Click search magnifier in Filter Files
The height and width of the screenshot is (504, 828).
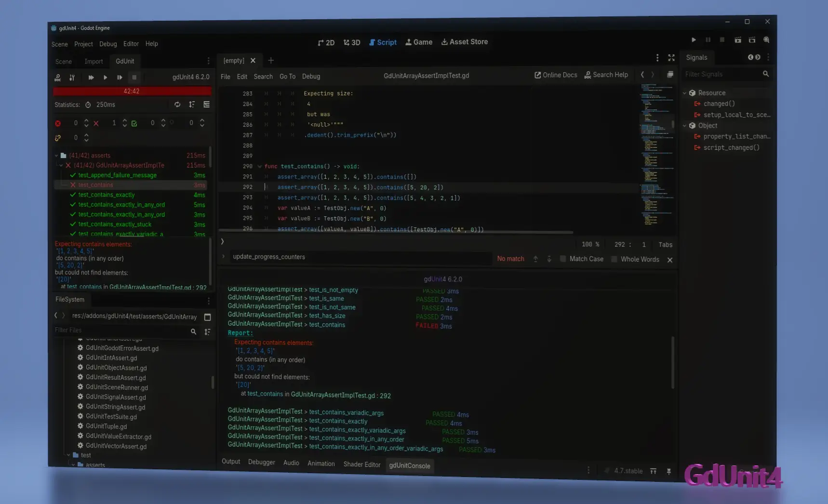pos(193,332)
